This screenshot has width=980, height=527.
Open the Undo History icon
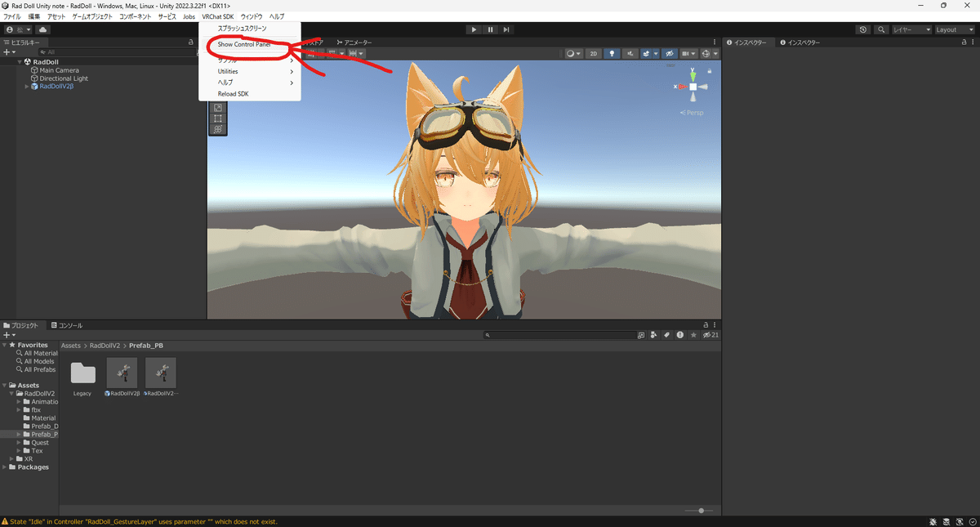(864, 29)
